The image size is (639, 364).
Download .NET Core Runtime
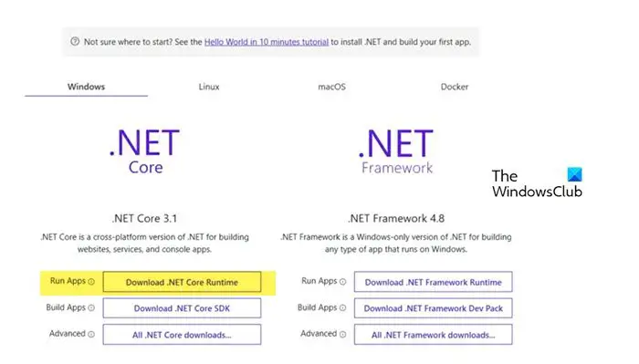[x=182, y=282]
